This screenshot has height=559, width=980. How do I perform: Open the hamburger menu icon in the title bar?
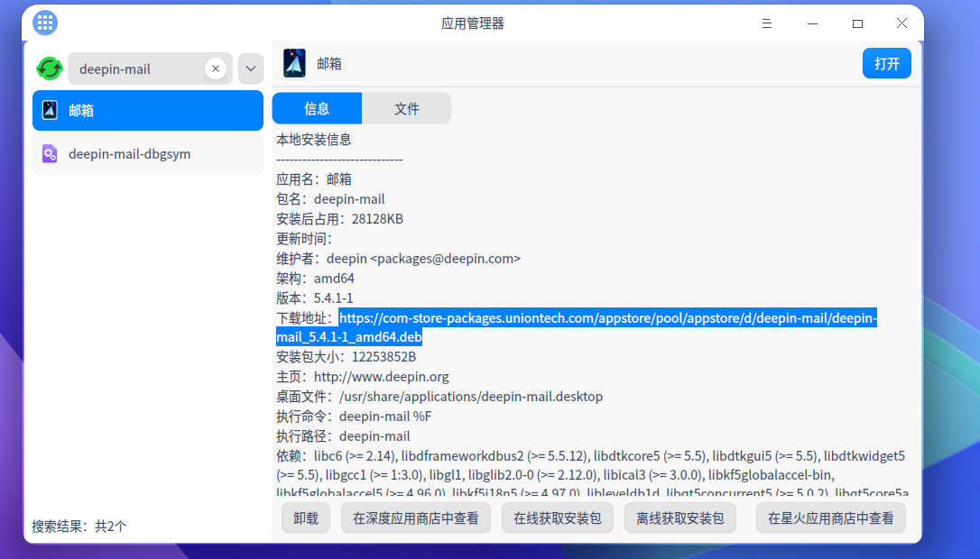click(x=766, y=23)
